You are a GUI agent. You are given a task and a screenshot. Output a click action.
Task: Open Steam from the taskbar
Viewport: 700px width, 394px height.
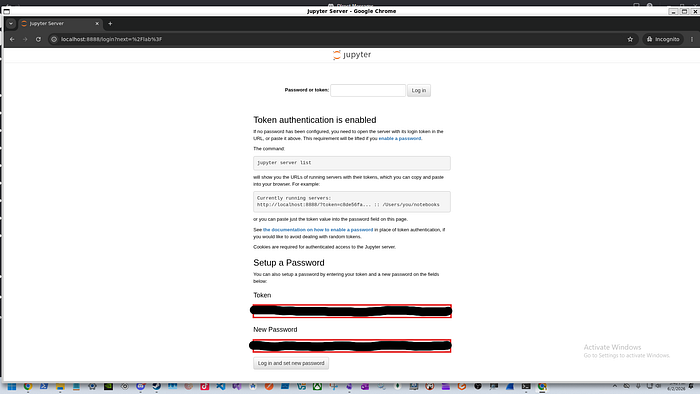click(x=156, y=387)
